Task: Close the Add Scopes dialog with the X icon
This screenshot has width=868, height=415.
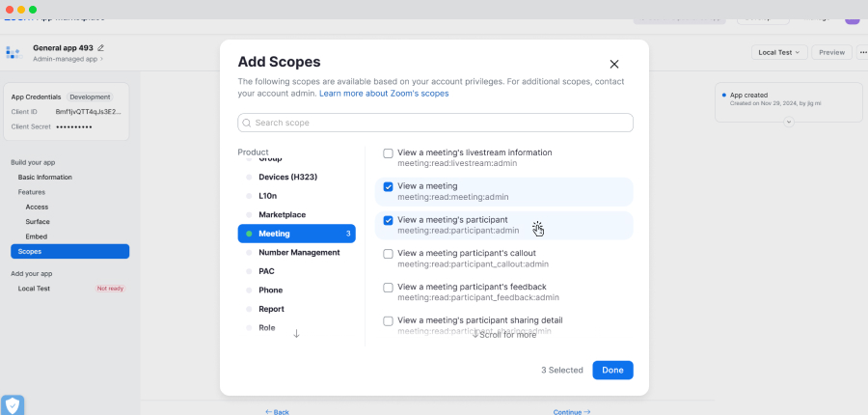Action: (x=614, y=65)
